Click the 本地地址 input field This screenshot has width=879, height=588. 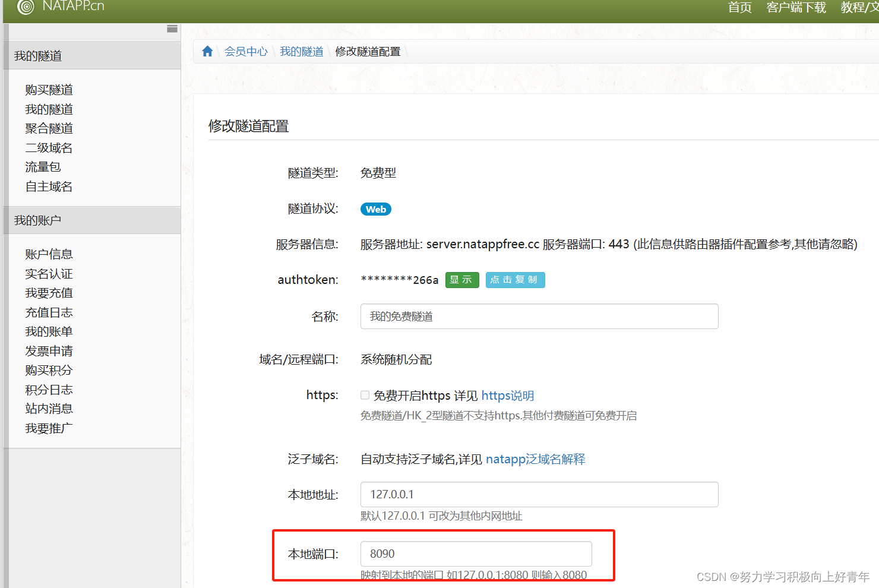coord(539,494)
